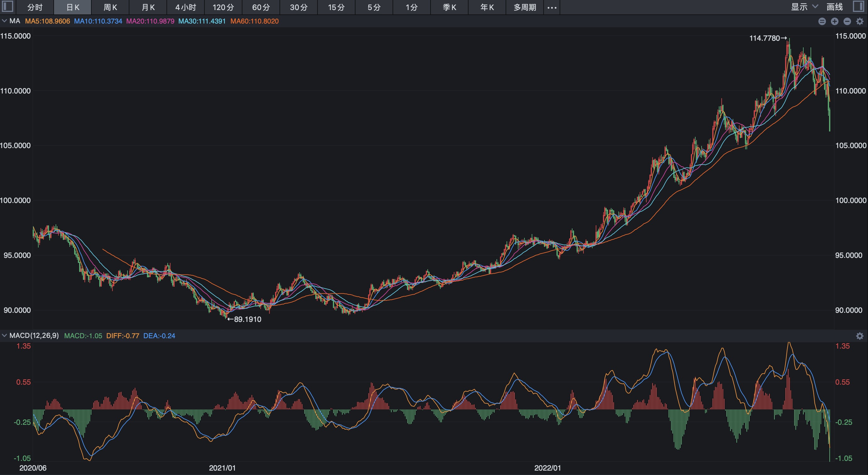Click the 多周期 multi-period button
The height and width of the screenshot is (475, 868).
[525, 8]
